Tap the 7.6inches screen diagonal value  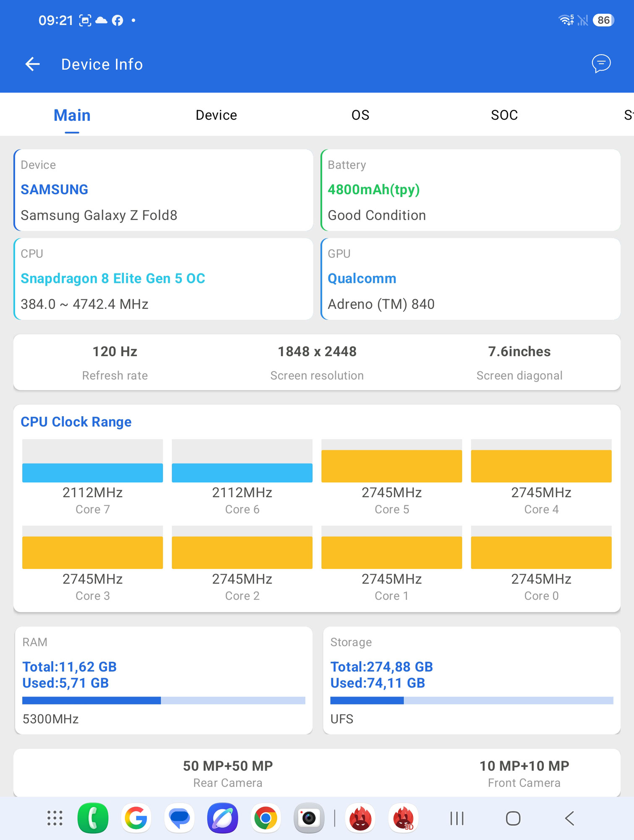[519, 352]
